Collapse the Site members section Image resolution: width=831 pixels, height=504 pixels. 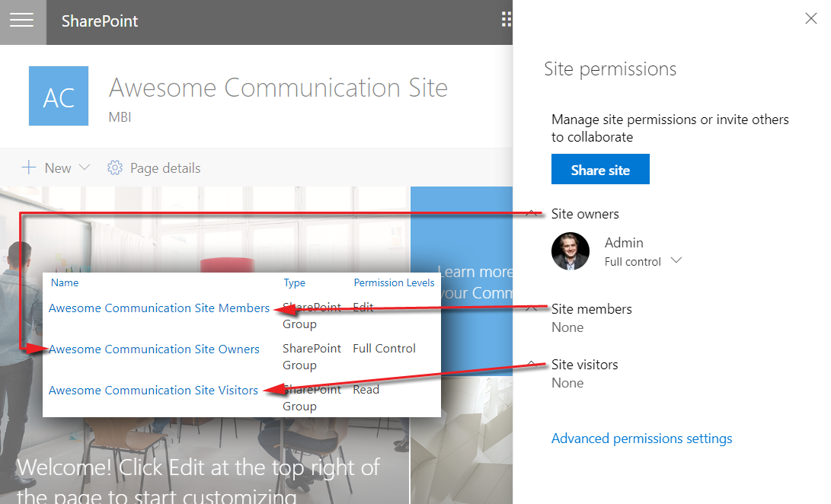pyautogui.click(x=533, y=309)
